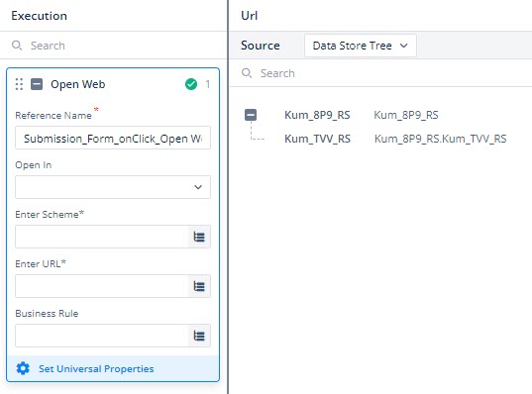The image size is (532, 394).
Task: Collapse the Kum_8P9_RS tree node
Action: (x=251, y=115)
